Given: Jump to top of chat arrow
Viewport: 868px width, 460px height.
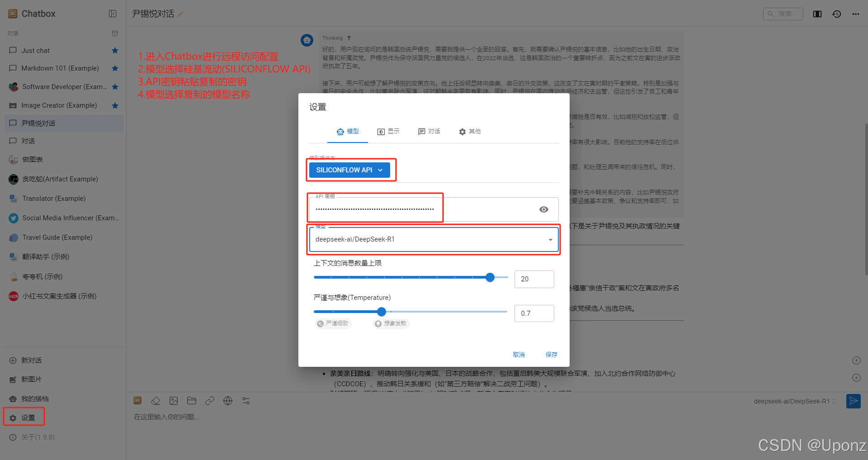Looking at the screenshot, I should (x=856, y=360).
